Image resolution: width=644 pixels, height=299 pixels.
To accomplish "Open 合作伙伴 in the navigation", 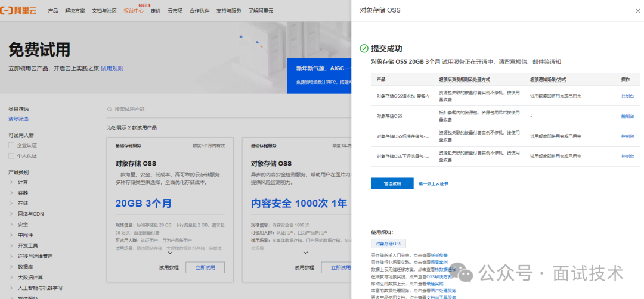I will [x=200, y=11].
